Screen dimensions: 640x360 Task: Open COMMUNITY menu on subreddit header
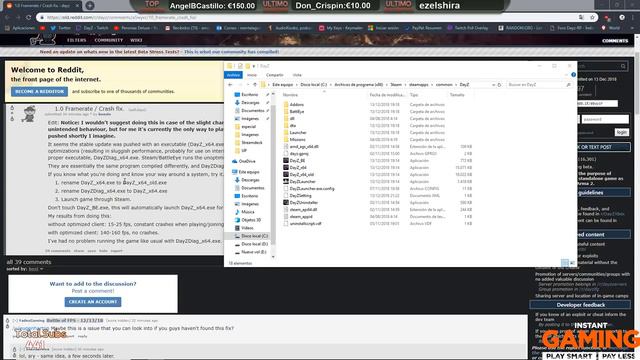coord(109,40)
